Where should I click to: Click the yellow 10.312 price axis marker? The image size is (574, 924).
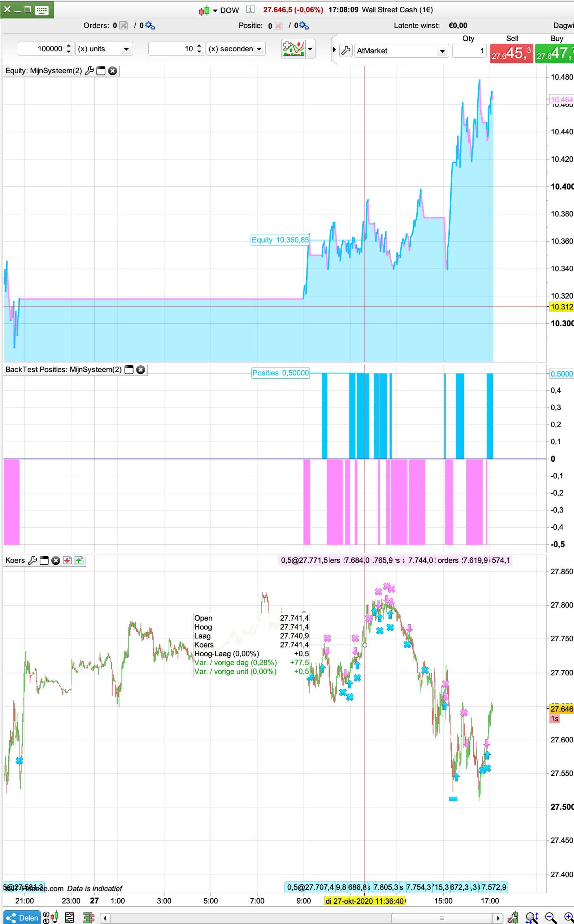(561, 306)
